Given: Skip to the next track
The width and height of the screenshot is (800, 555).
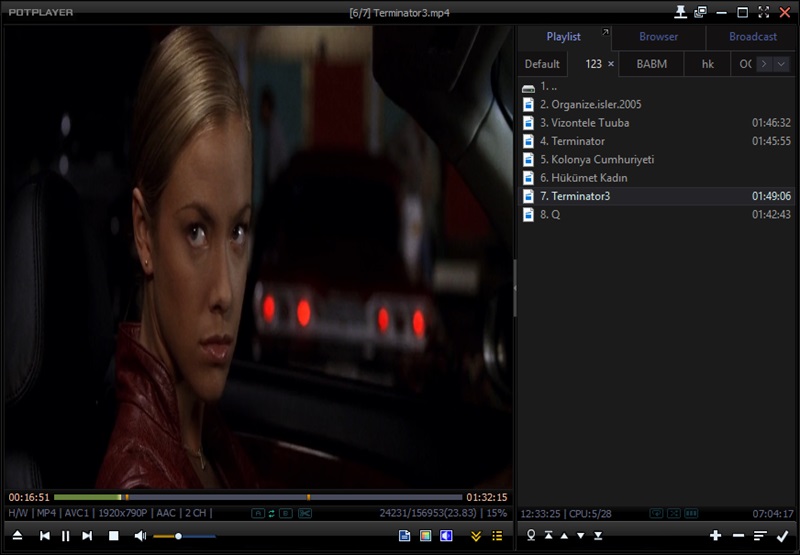Looking at the screenshot, I should (x=87, y=536).
